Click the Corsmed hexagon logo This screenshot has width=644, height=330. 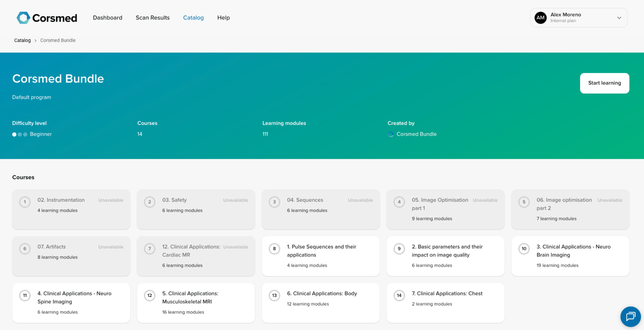click(22, 18)
